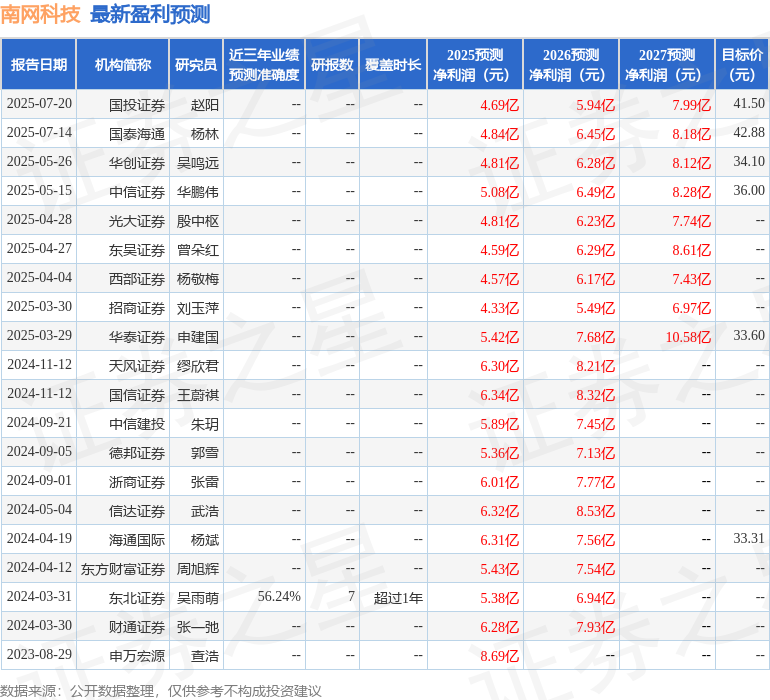The image size is (770, 700).
Task: Open the 东方财富证券 institution cell
Action: pyautogui.click(x=123, y=569)
